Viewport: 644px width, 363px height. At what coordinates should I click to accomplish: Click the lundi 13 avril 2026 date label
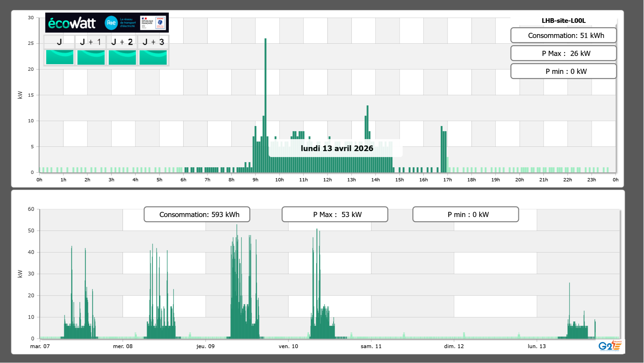337,149
